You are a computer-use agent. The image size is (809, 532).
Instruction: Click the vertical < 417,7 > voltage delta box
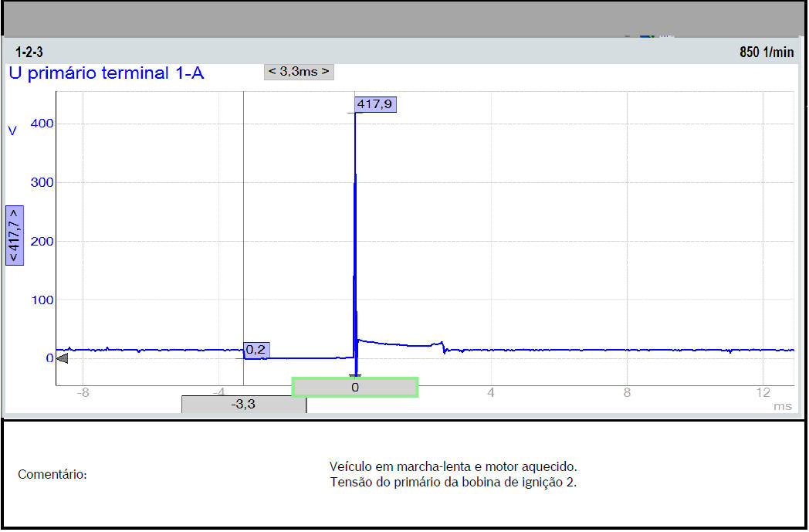pos(14,236)
